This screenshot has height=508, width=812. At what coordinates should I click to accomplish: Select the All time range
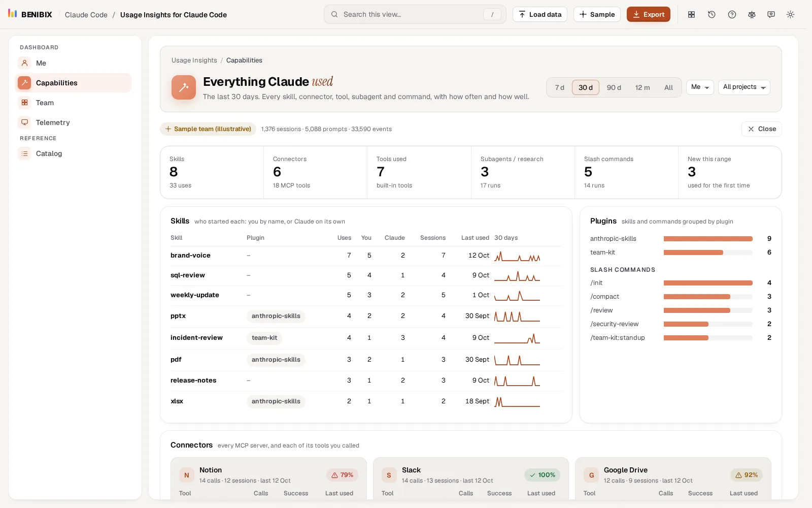[x=668, y=87]
